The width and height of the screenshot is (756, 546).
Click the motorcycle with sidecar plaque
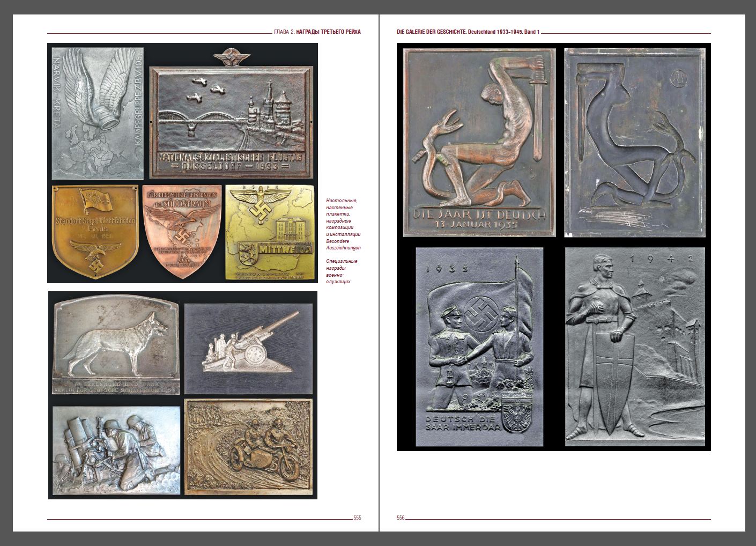pyautogui.click(x=248, y=446)
